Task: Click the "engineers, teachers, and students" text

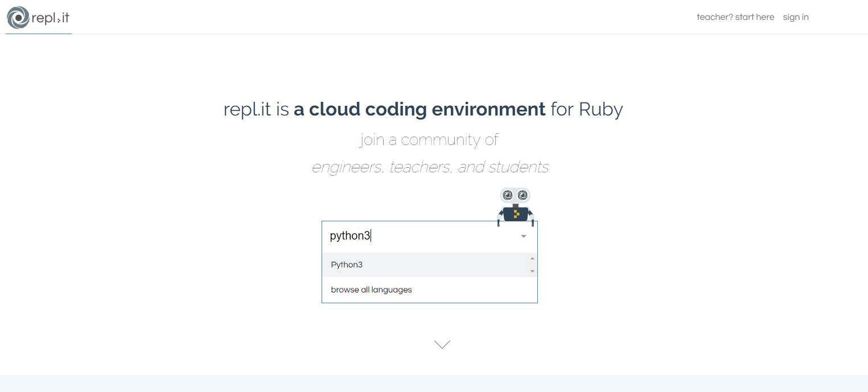Action: tap(430, 167)
